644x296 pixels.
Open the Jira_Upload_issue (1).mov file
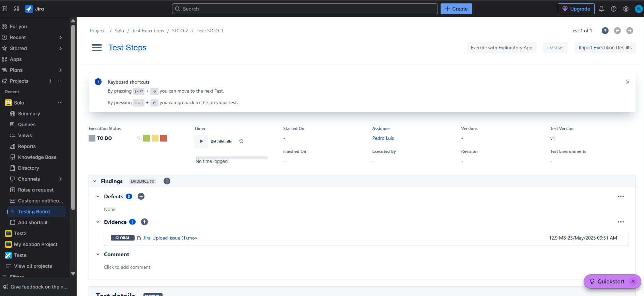170,238
